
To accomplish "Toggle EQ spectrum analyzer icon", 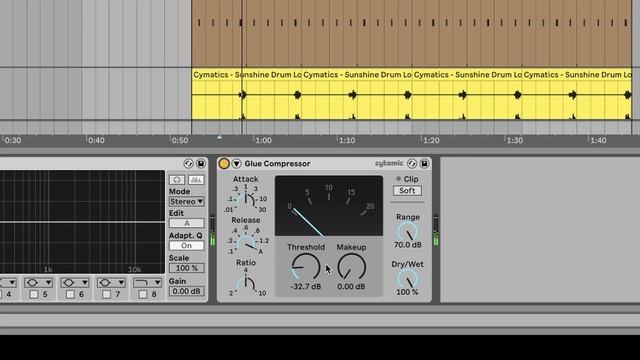I will tap(196, 180).
